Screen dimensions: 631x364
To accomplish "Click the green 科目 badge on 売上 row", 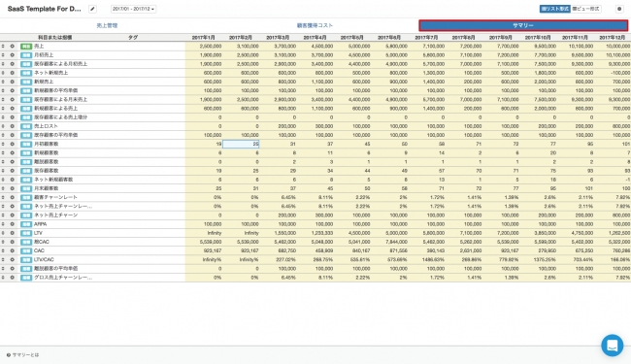I will (x=26, y=47).
